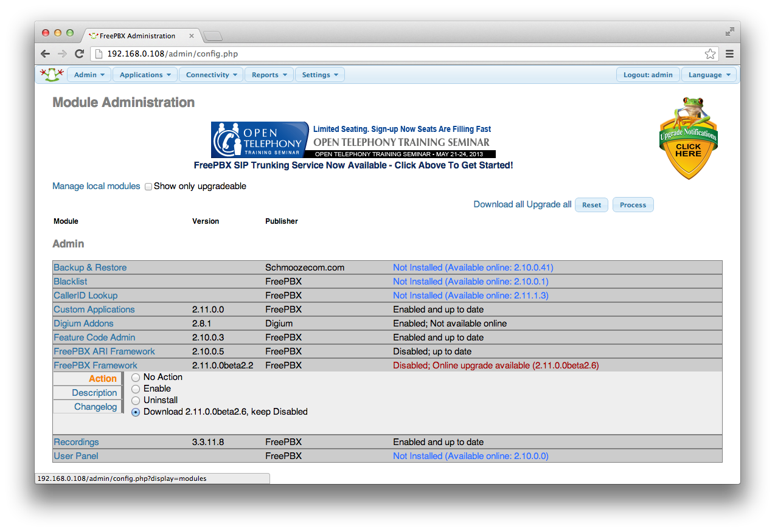Go back with the browser back arrow
Viewport: 775px width, 532px height.
(x=46, y=54)
